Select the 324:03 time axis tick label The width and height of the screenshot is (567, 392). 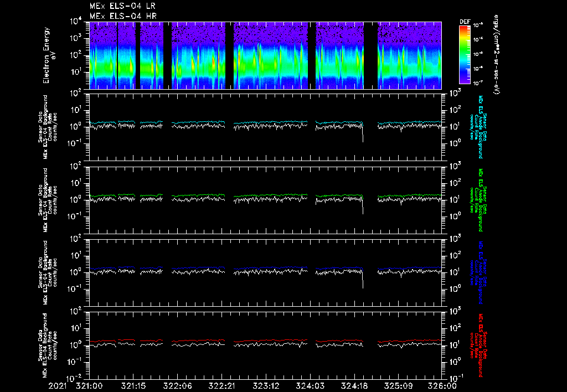pos(311,385)
